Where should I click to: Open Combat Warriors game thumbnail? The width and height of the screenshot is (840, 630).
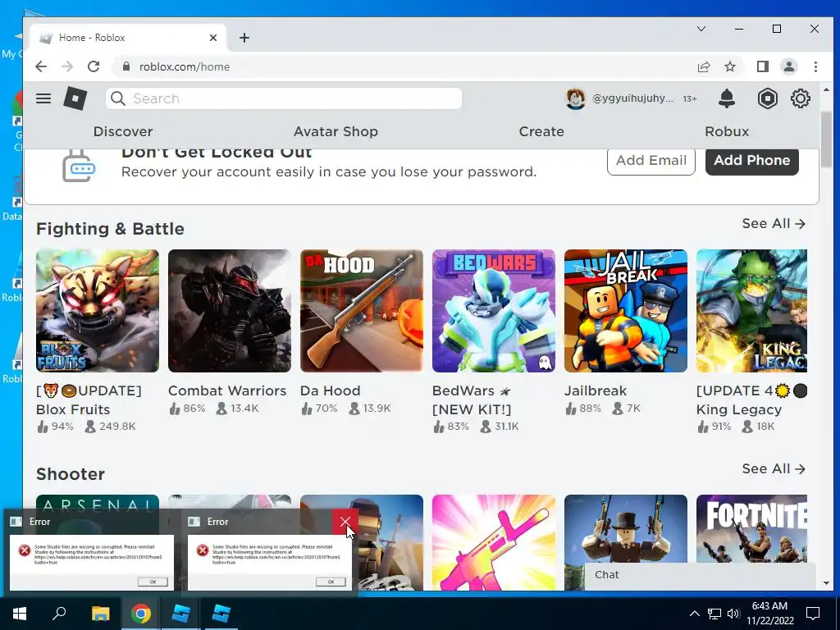(x=230, y=311)
